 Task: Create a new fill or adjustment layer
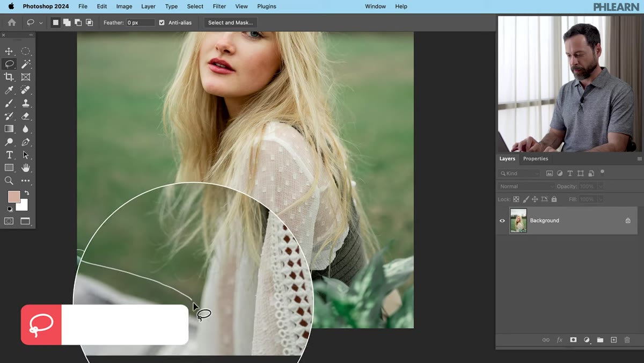pyautogui.click(x=587, y=340)
